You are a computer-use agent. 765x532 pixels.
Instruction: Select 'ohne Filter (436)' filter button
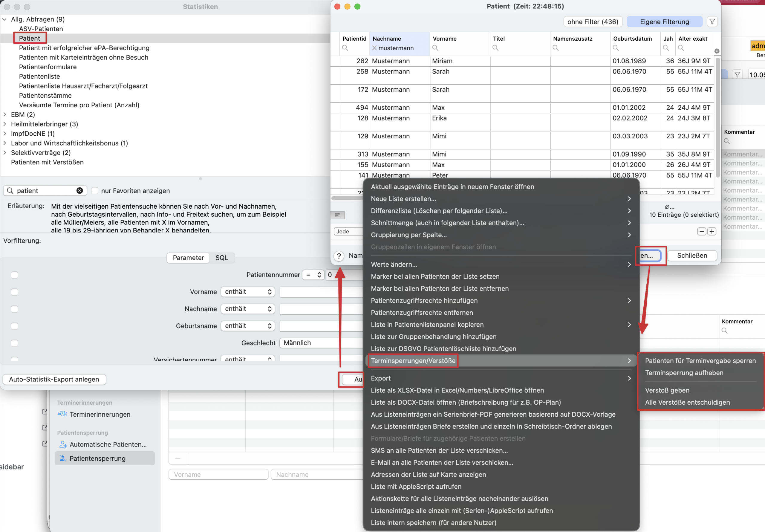(593, 22)
